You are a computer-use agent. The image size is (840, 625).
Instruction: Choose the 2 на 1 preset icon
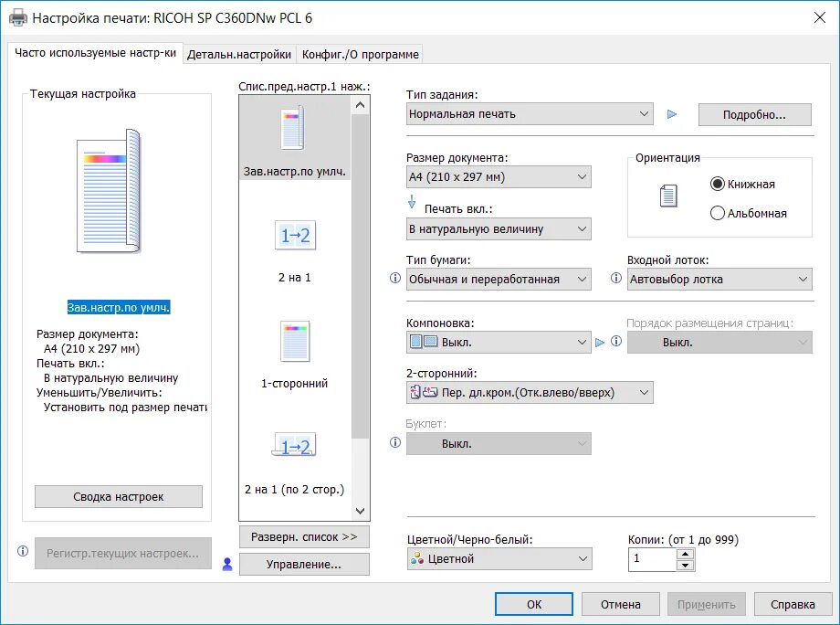[x=295, y=235]
